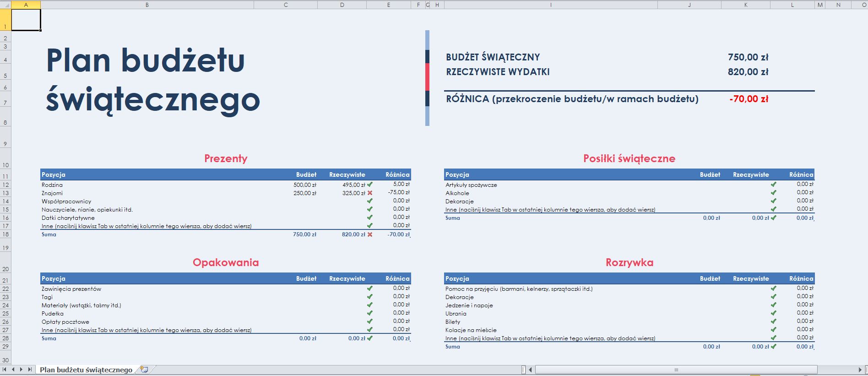Click the Plan budżetu świątecznego main title
The width and height of the screenshot is (868, 376).
click(x=153, y=80)
